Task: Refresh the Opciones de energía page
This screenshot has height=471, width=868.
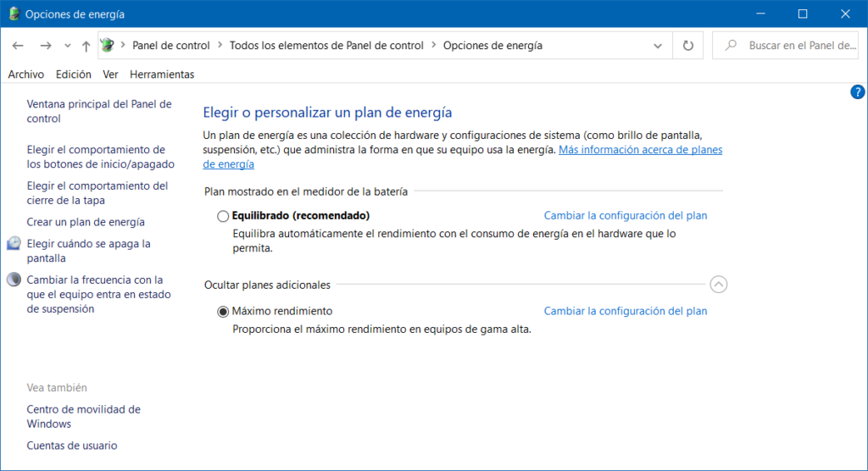Action: (x=687, y=46)
